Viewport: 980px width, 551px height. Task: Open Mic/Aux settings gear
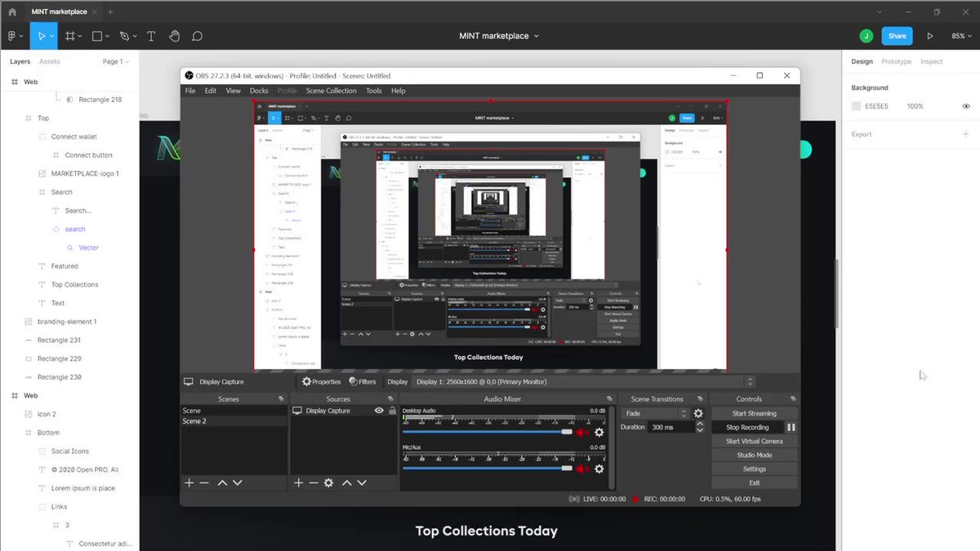pyautogui.click(x=599, y=469)
